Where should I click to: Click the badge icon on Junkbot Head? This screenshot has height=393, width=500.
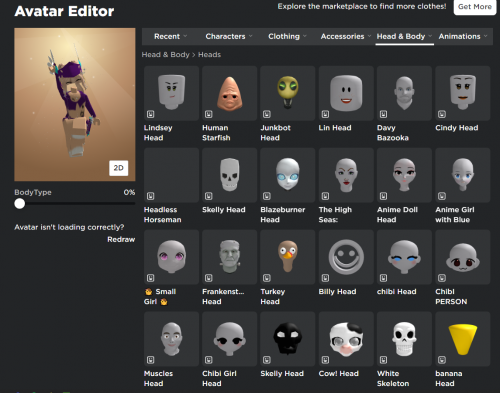267,114
